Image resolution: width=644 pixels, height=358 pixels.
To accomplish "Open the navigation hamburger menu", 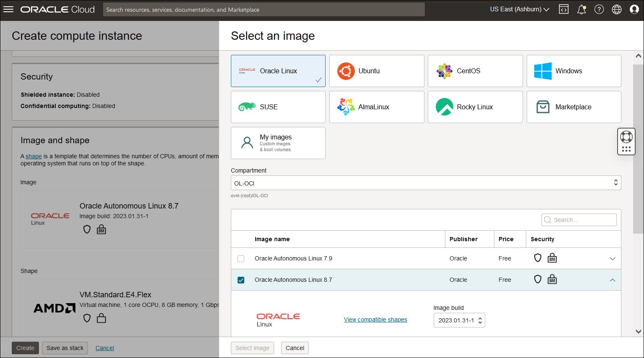I will (x=8, y=9).
